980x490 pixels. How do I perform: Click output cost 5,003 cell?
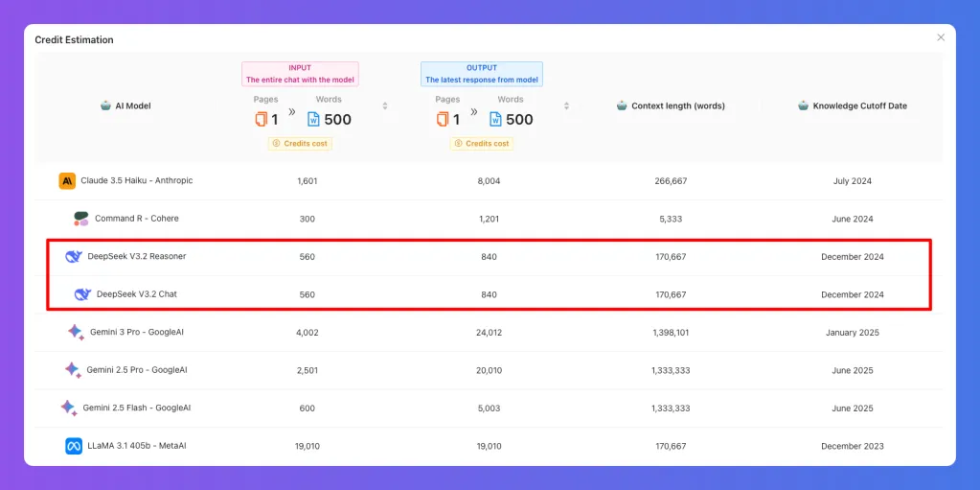(489, 408)
